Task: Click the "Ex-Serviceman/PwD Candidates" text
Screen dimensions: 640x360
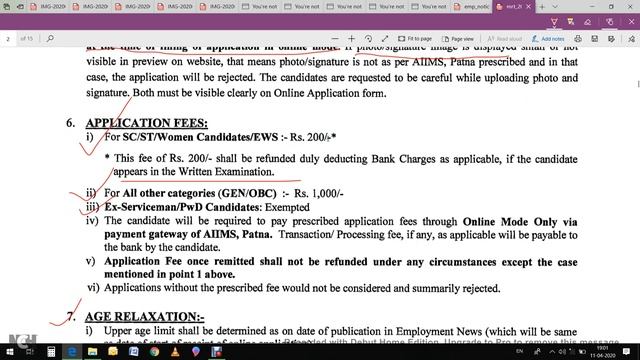Action: click(x=182, y=207)
